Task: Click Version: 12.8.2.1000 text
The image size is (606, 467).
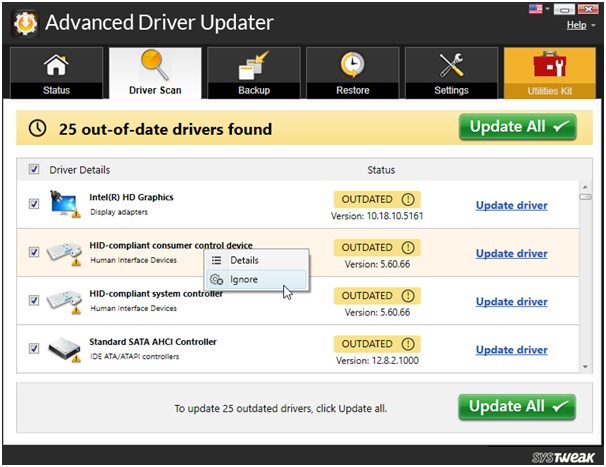Action: pos(377,361)
